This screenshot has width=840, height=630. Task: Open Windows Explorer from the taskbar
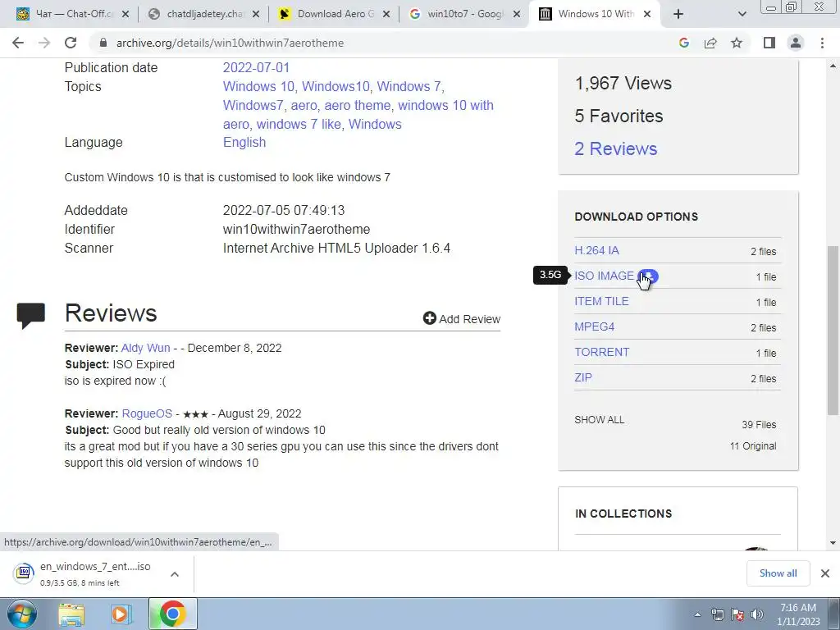pyautogui.click(x=71, y=614)
